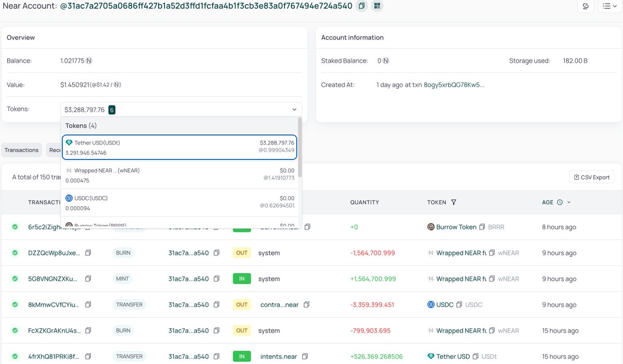Toggle the theme icon button at top right
Image resolution: width=623 pixels, height=364 pixels.
tap(586, 6)
